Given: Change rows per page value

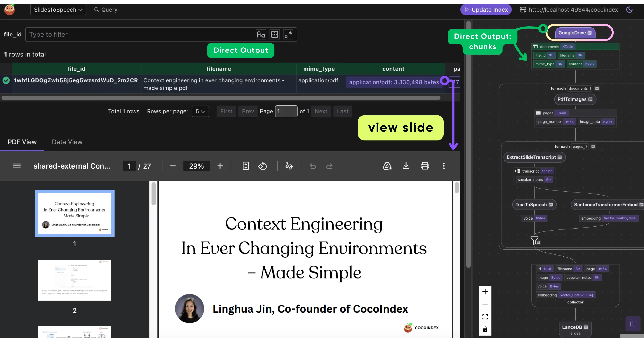Looking at the screenshot, I should (x=200, y=111).
